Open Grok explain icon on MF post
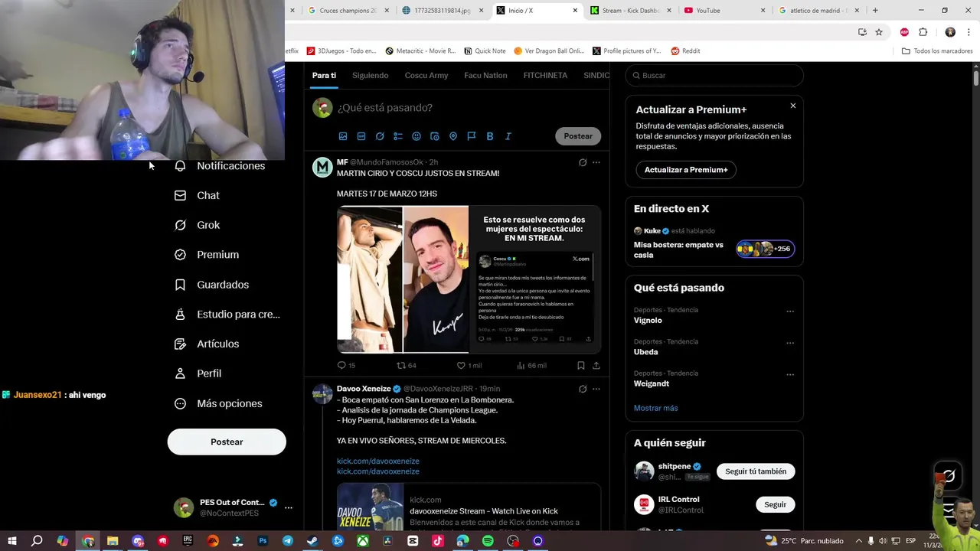This screenshot has height=551, width=980. point(583,162)
